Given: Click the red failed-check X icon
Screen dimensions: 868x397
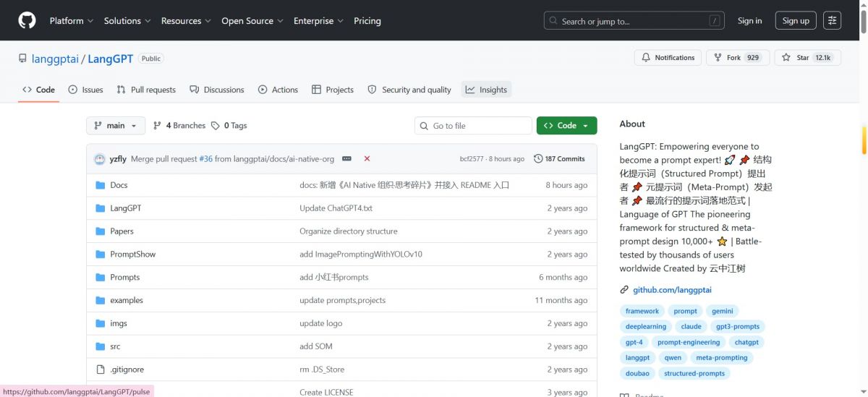Looking at the screenshot, I should 367,159.
